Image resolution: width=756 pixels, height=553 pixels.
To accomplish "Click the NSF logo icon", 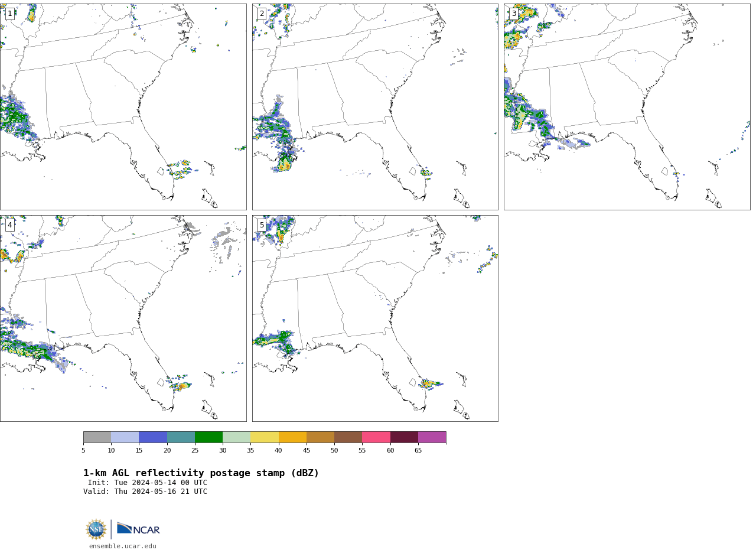I will coord(96,529).
